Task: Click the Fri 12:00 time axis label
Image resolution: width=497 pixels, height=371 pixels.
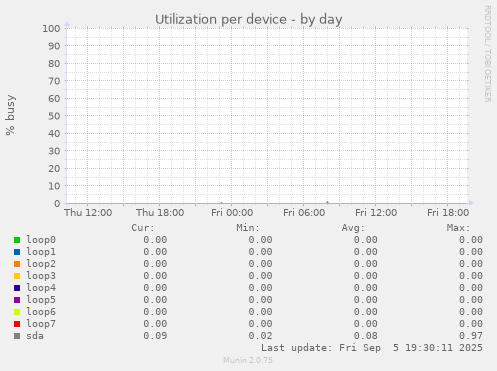Action: point(376,213)
